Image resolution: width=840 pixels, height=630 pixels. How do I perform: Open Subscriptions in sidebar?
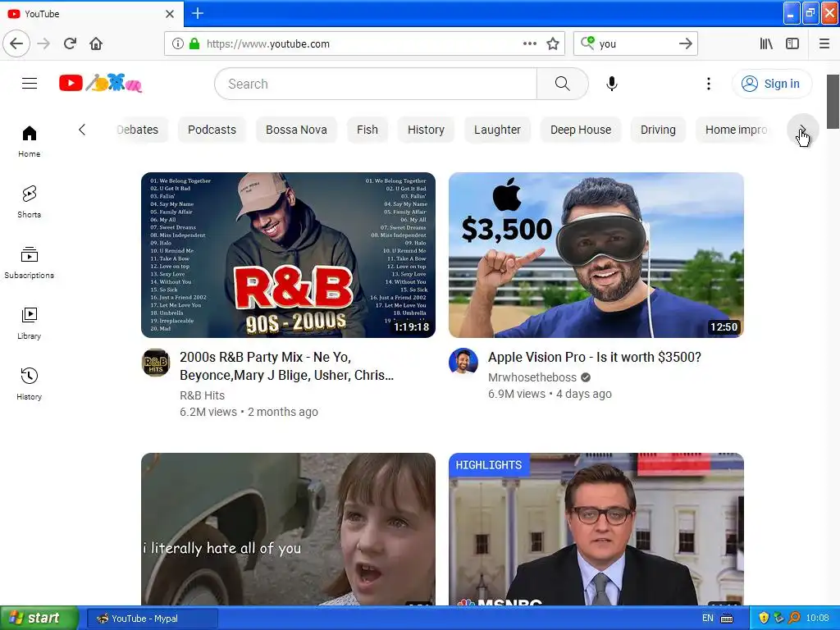click(29, 262)
